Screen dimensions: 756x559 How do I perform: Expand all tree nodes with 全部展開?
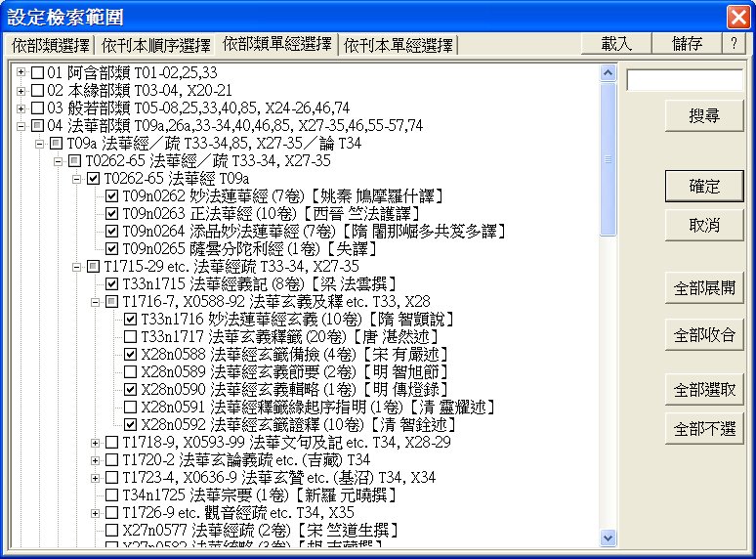pos(703,288)
